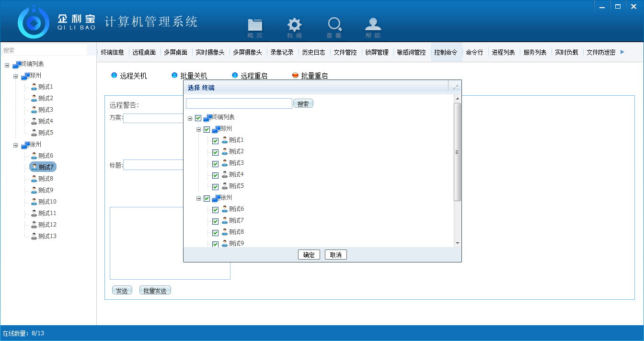Click the 远程重启 blue icon
Viewport: 644px width, 341px height.
tap(235, 75)
